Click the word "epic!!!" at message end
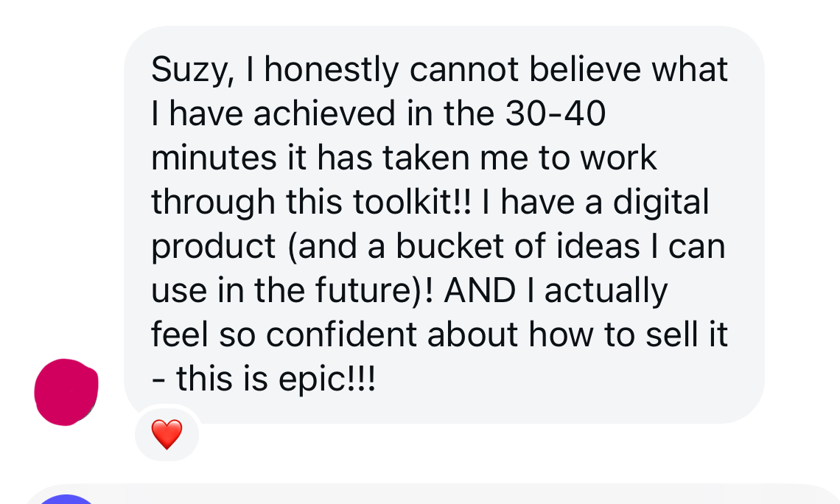The image size is (840, 504). click(332, 380)
